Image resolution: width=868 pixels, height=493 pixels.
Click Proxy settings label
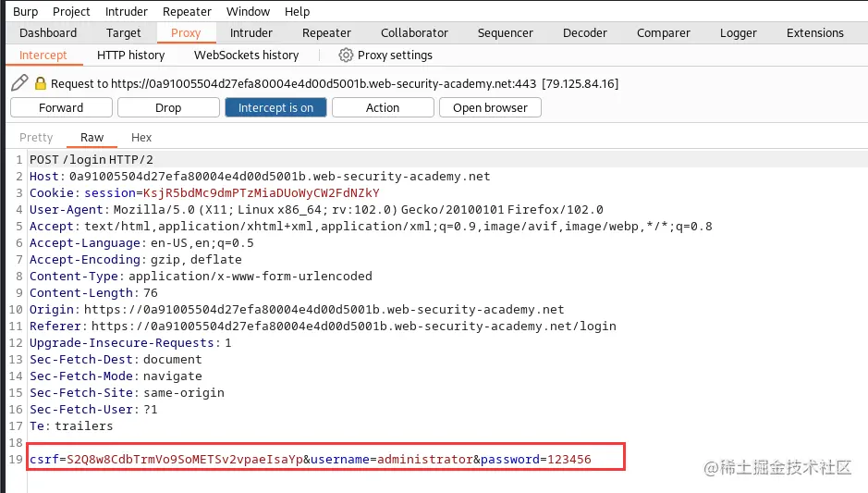(395, 55)
